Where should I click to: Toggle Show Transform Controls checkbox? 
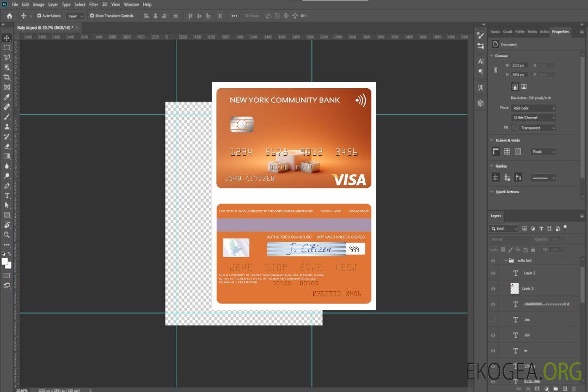click(92, 16)
